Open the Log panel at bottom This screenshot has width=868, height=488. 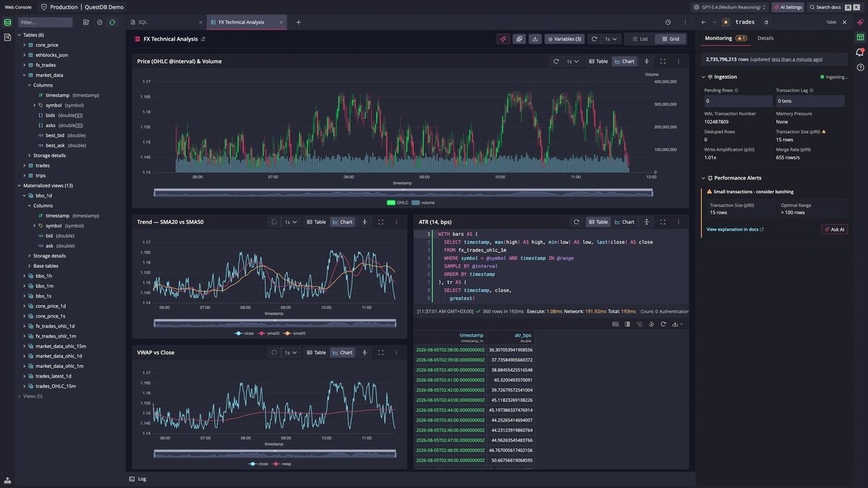[137, 479]
